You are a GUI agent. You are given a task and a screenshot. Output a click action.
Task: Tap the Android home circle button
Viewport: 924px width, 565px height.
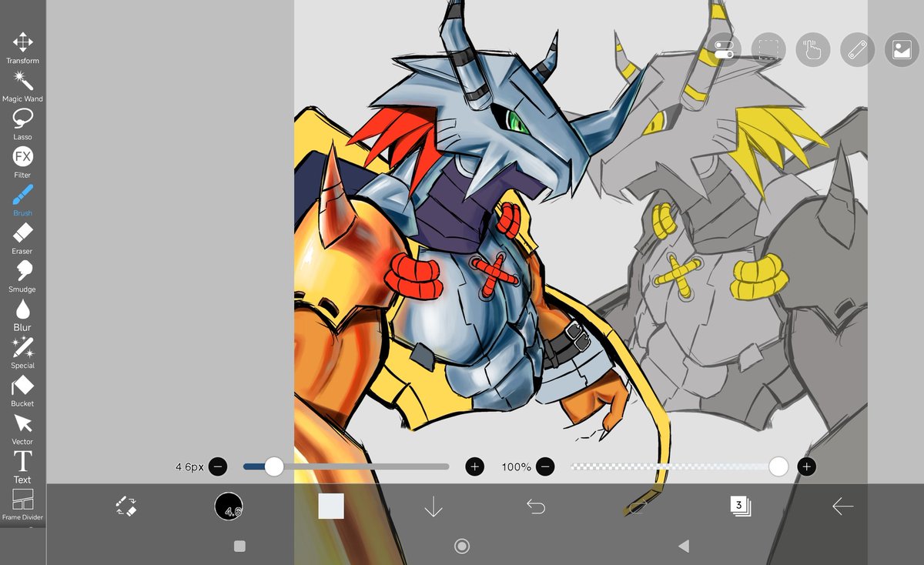tap(462, 546)
